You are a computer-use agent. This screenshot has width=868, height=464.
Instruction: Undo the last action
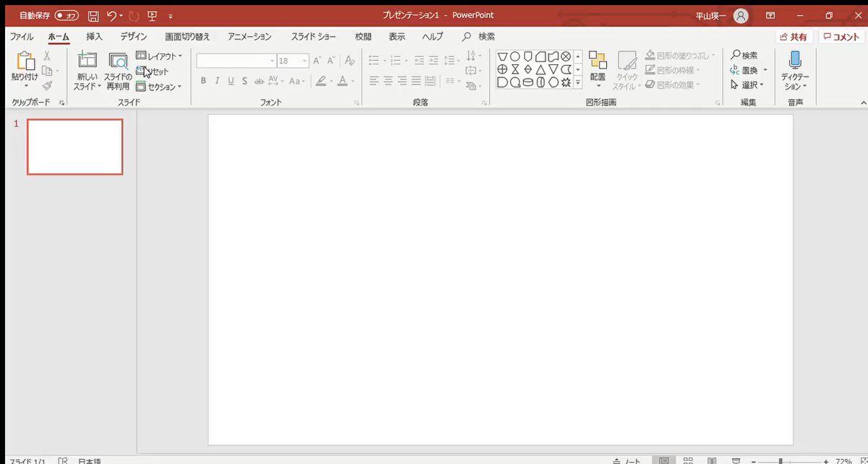[x=111, y=15]
